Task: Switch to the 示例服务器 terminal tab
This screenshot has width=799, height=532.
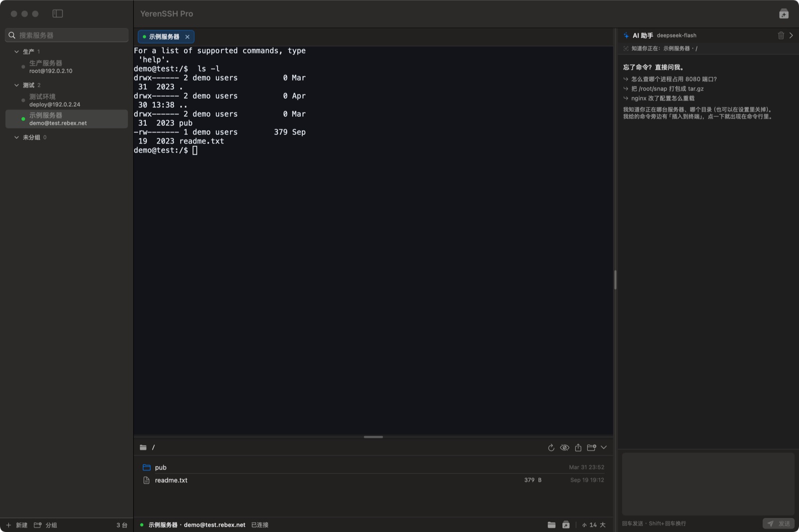Action: click(164, 37)
